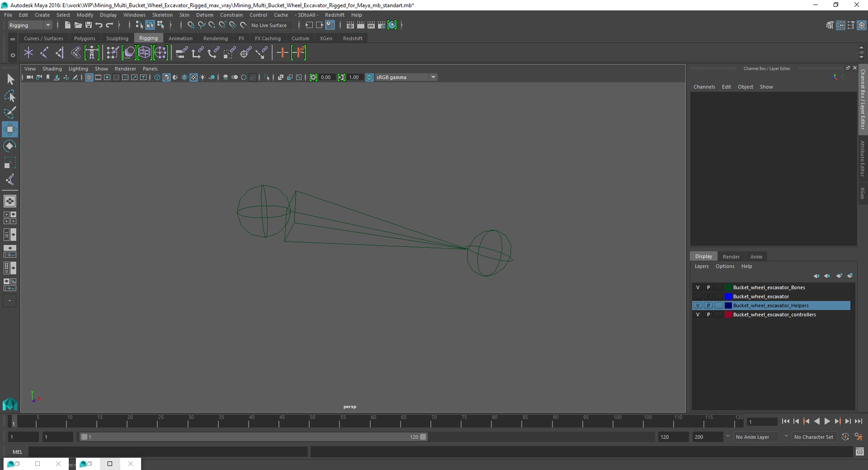
Task: Click the Play forwards button
Action: click(827, 421)
